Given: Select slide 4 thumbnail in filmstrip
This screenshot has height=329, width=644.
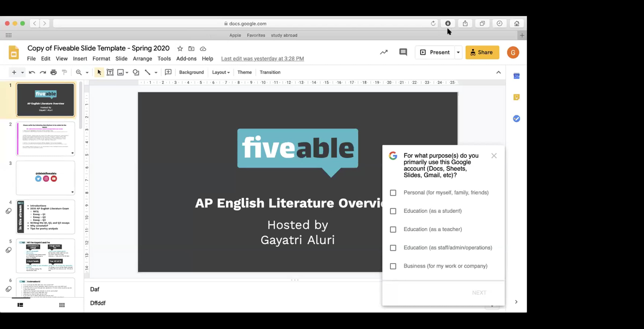Looking at the screenshot, I should click(x=46, y=217).
